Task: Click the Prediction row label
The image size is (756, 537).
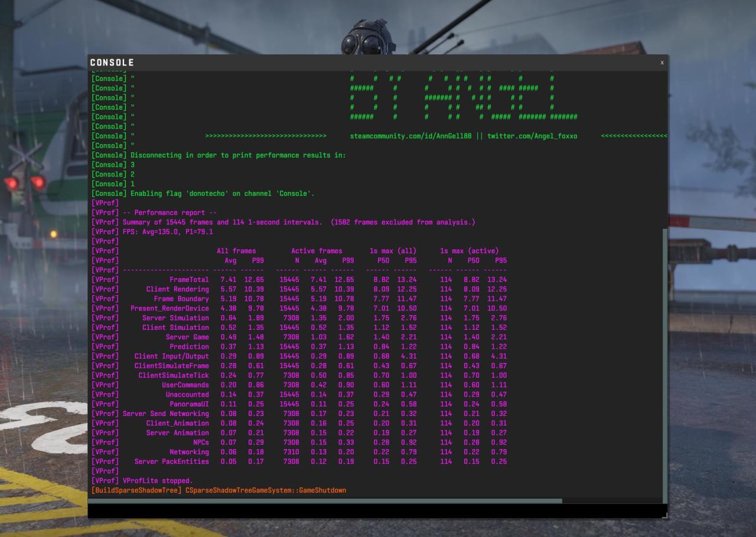Action: (x=189, y=346)
